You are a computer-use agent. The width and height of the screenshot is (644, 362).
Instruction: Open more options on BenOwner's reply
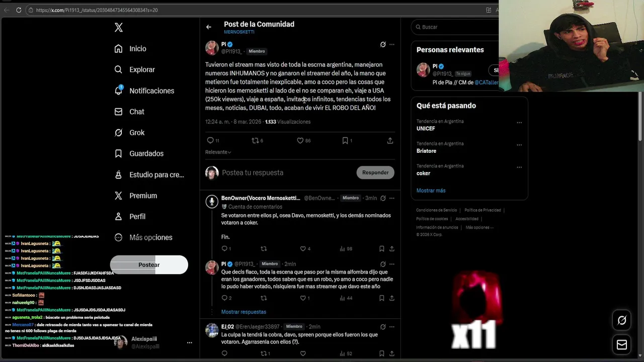[392, 198]
